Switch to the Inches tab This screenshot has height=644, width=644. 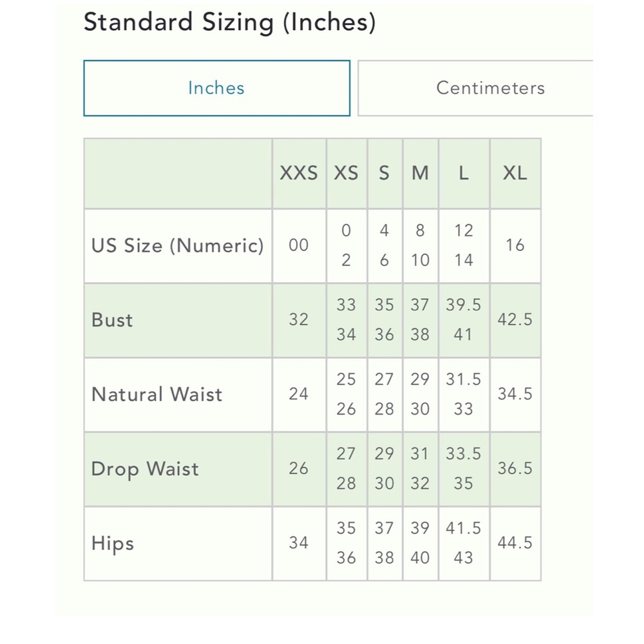pos(216,88)
